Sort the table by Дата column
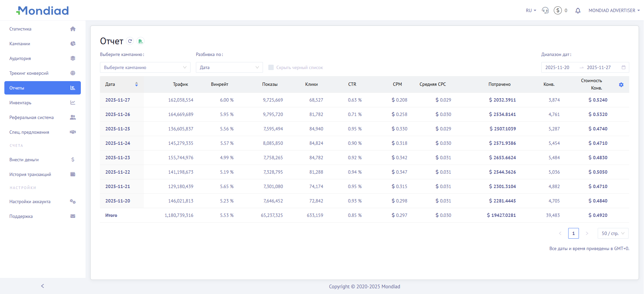This screenshot has height=294, width=644. click(x=136, y=84)
